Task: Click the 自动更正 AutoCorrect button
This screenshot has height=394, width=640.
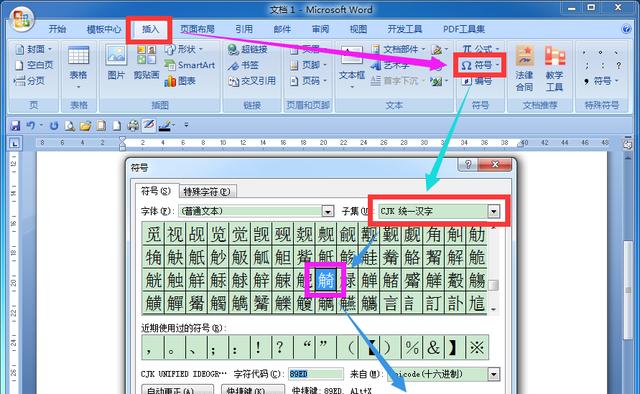Action: pos(177,390)
